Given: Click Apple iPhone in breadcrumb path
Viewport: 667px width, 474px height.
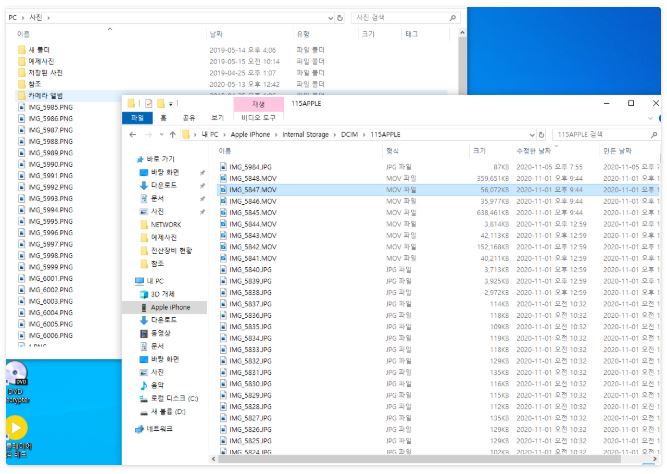Looking at the screenshot, I should (x=250, y=135).
